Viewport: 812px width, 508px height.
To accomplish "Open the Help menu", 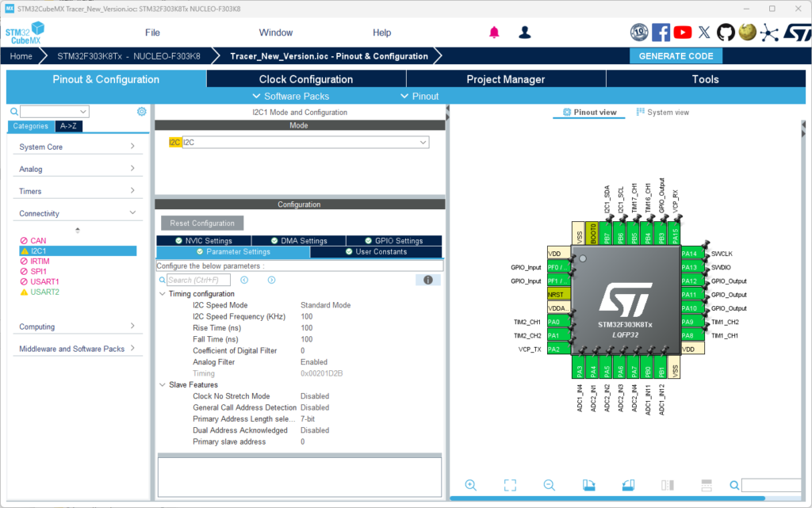I will tap(381, 32).
